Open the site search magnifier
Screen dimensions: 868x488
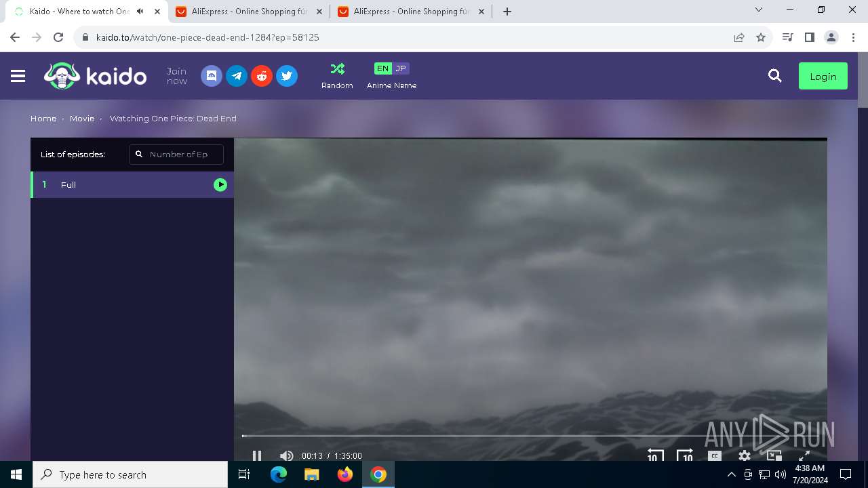coord(775,76)
